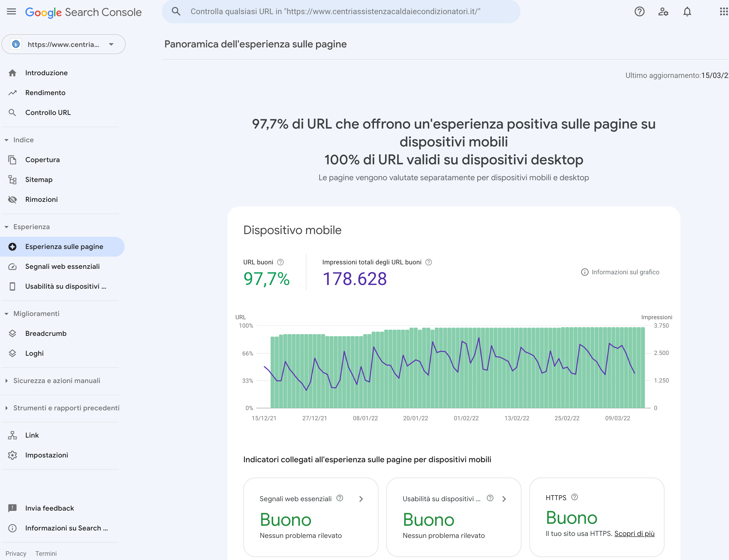Click the Esperienza sulle pagine star icon
Viewport: 729px width, 560px height.
[x=12, y=247]
